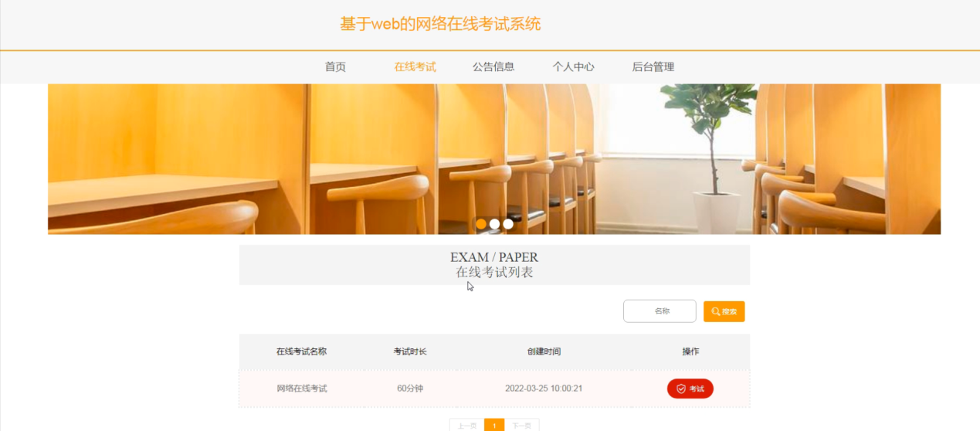Click the 操作 column header
The image size is (980, 431).
point(690,351)
